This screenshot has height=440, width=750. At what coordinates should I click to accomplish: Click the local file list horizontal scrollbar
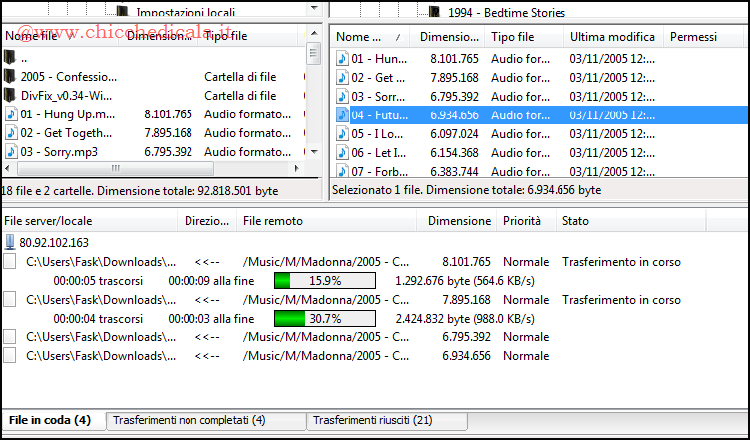150,168
